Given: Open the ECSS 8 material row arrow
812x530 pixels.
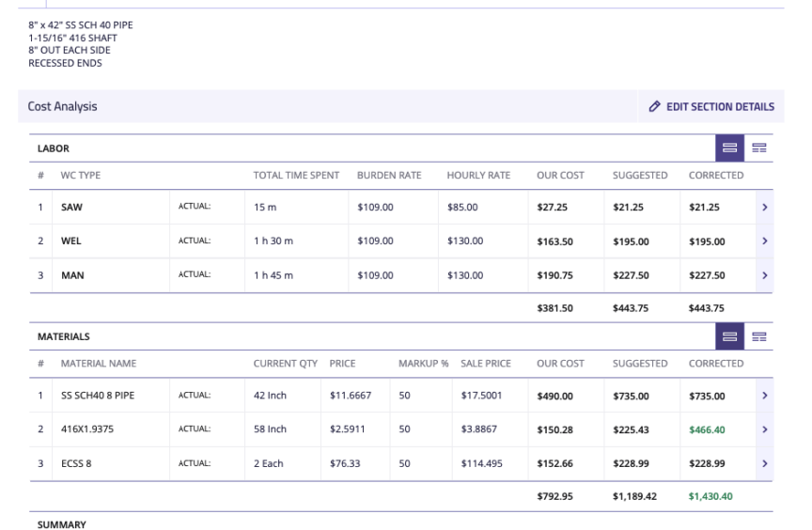Looking at the screenshot, I should pyautogui.click(x=764, y=463).
